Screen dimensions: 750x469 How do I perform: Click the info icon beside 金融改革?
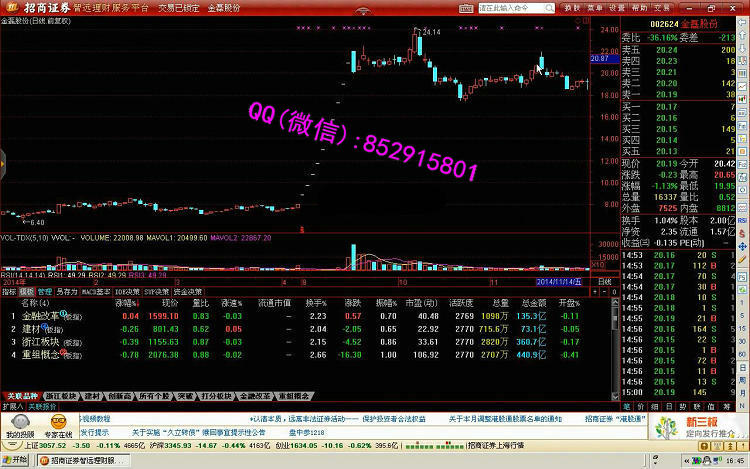click(62, 314)
